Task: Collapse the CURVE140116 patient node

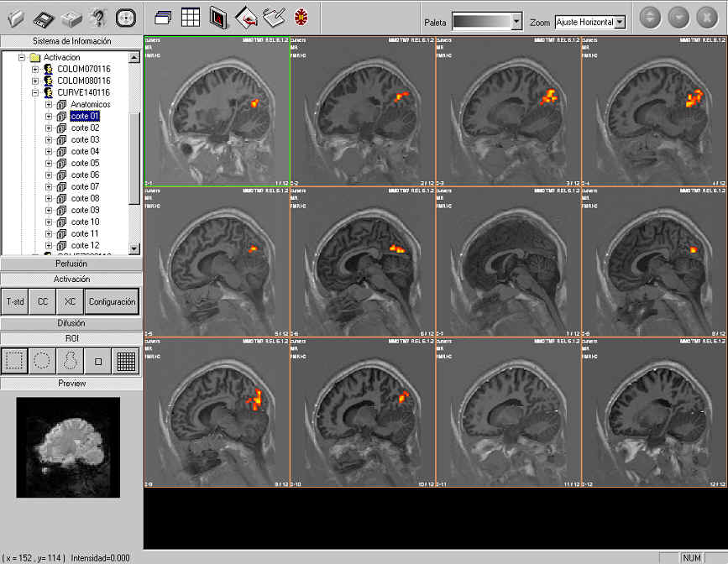Action: coord(35,92)
